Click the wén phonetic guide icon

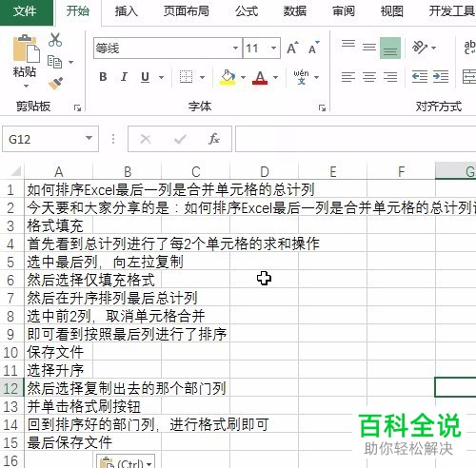(x=301, y=77)
